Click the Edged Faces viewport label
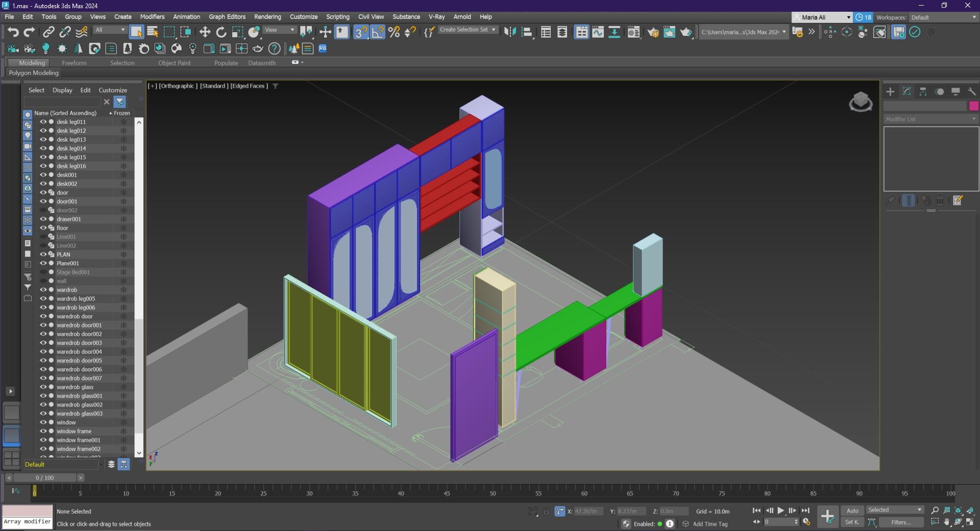 [x=249, y=86]
